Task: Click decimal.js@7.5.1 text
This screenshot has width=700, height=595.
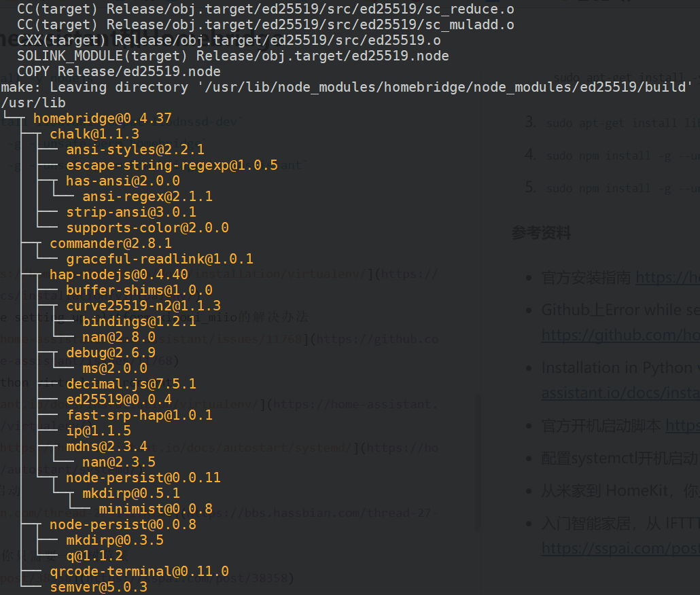Action: (x=131, y=384)
